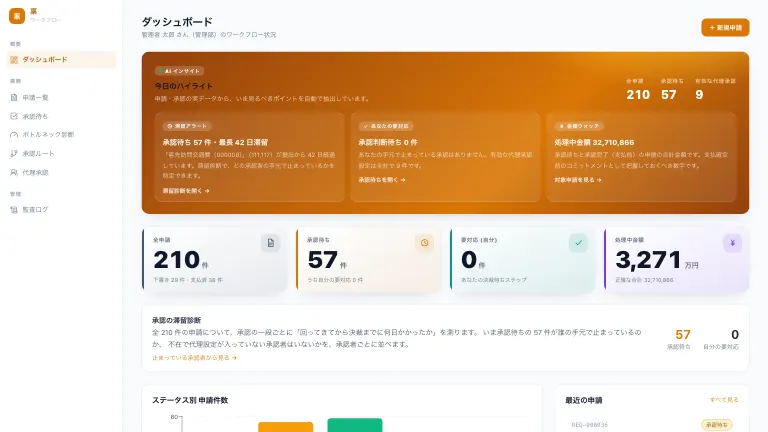Click the purple yen icon on 3,271 万円 card
Image resolution: width=768 pixels, height=432 pixels.
click(732, 243)
